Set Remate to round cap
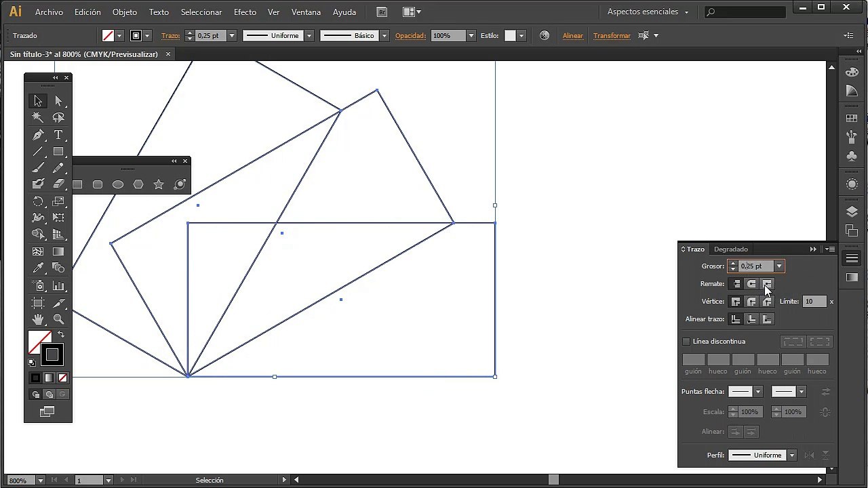 (751, 284)
